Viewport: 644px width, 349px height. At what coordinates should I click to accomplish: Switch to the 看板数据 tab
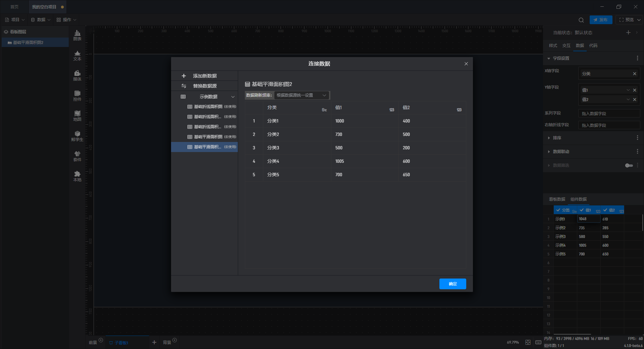point(557,199)
